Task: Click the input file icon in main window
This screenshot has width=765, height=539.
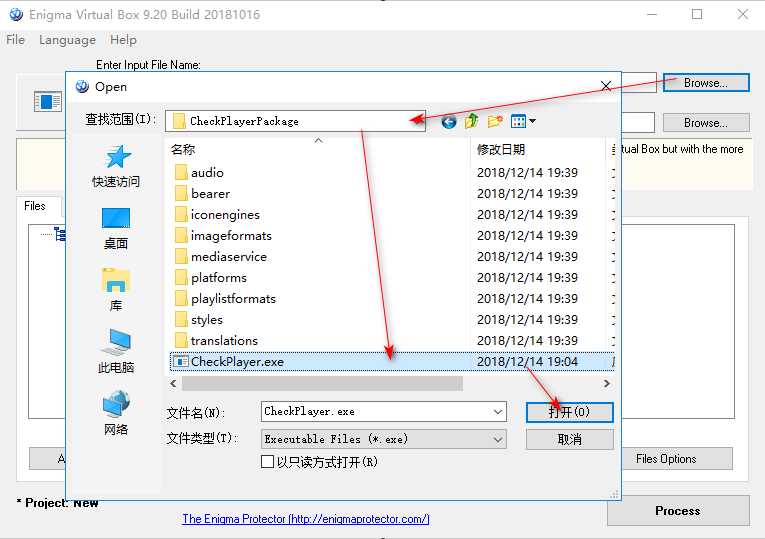Action: (x=47, y=101)
